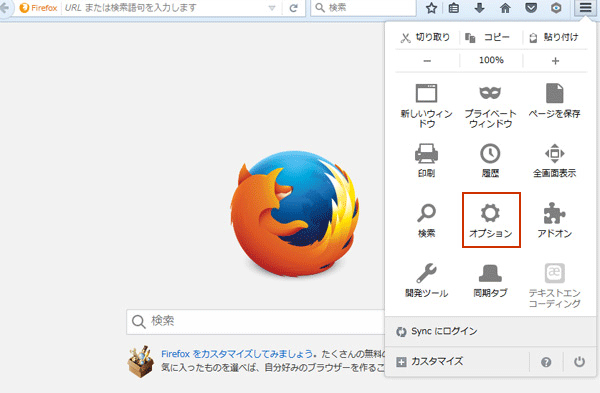Focus the URL address field

pos(165,8)
